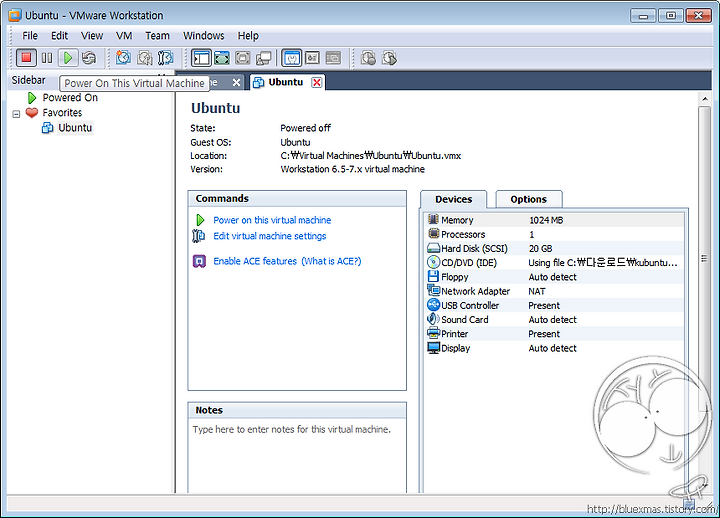Screen dimensions: 720x518
Task: Open the Team menu
Action: pyautogui.click(x=158, y=36)
